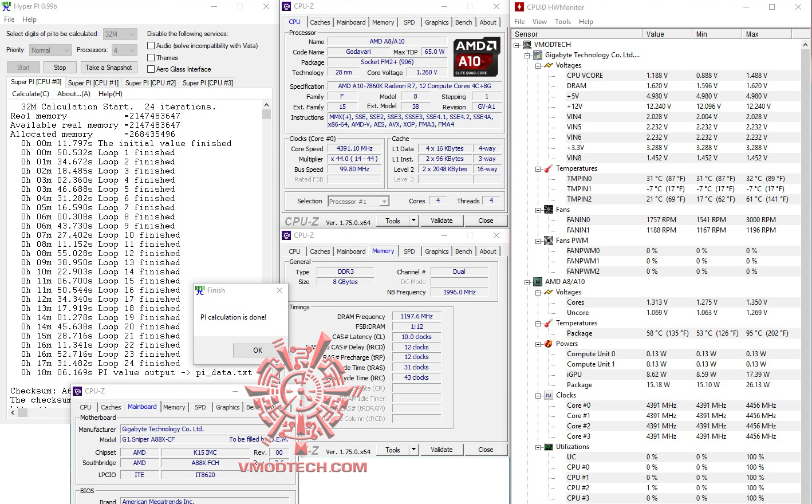The image size is (812, 504).
Task: Collapse the VMODTECH root node in HWMonitor
Action: pyautogui.click(x=517, y=45)
